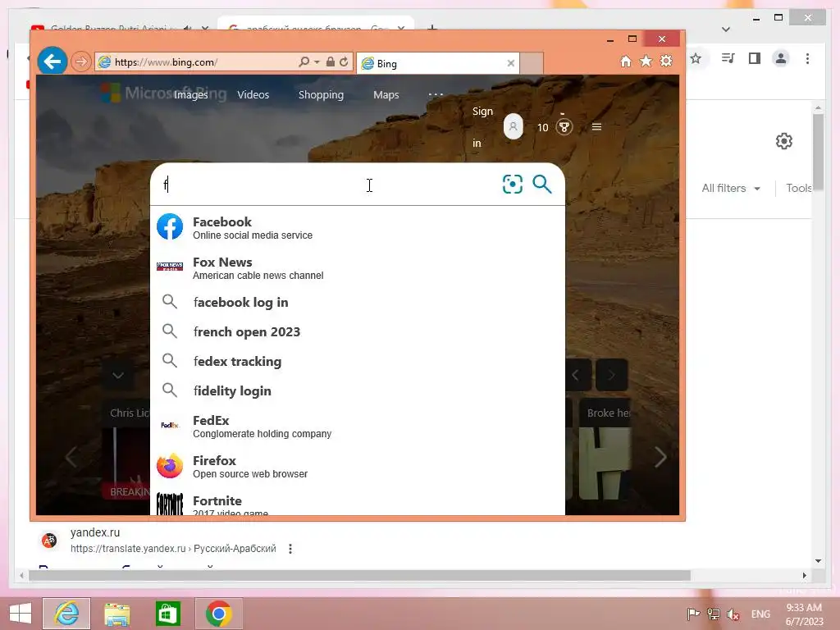This screenshot has width=840, height=630.
Task: Open Google Chrome from the taskbar
Action: point(218,614)
